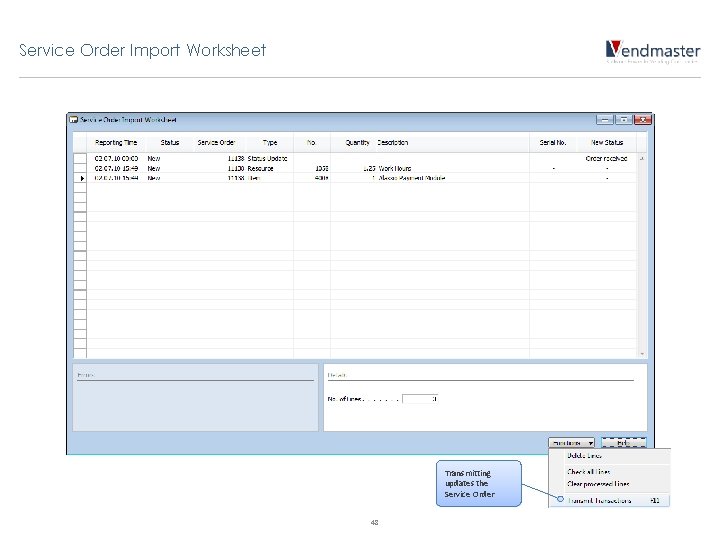Click the Serial No. column header
Viewport: 720px width, 540px height.
pos(553,143)
